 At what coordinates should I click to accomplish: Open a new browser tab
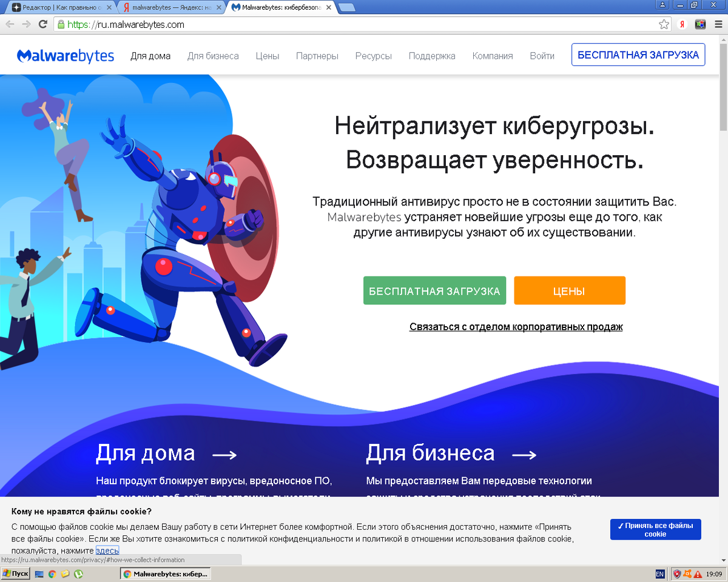pyautogui.click(x=347, y=8)
